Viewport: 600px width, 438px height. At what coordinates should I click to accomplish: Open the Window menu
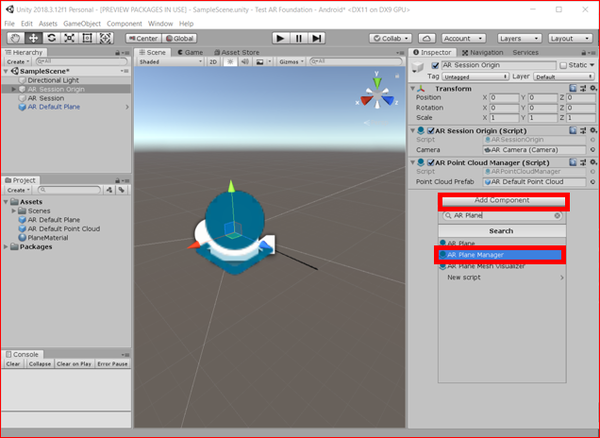[160, 24]
